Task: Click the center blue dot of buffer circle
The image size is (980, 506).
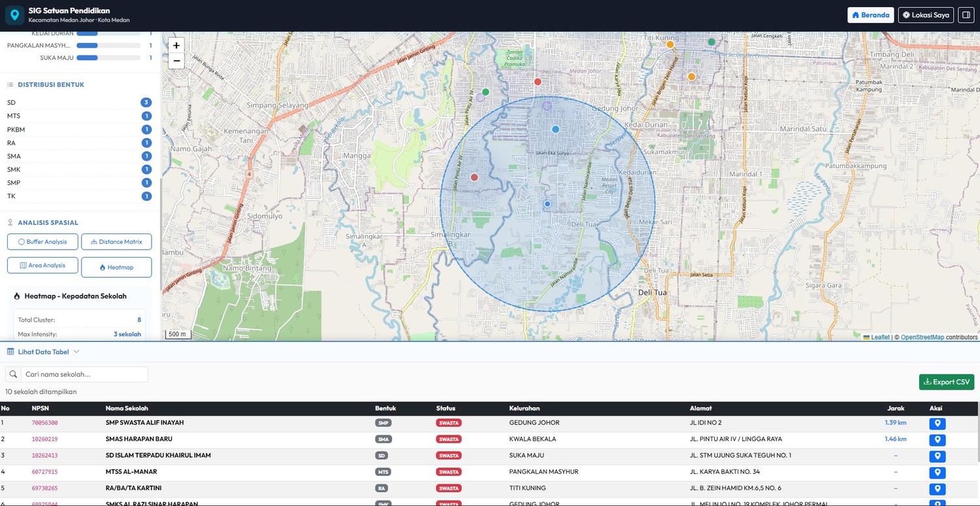Action: (x=547, y=204)
